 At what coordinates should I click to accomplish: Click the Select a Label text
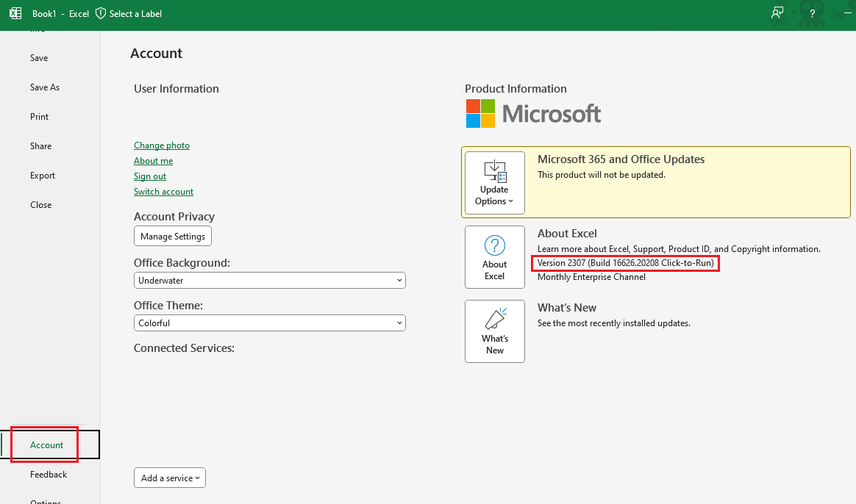point(135,14)
